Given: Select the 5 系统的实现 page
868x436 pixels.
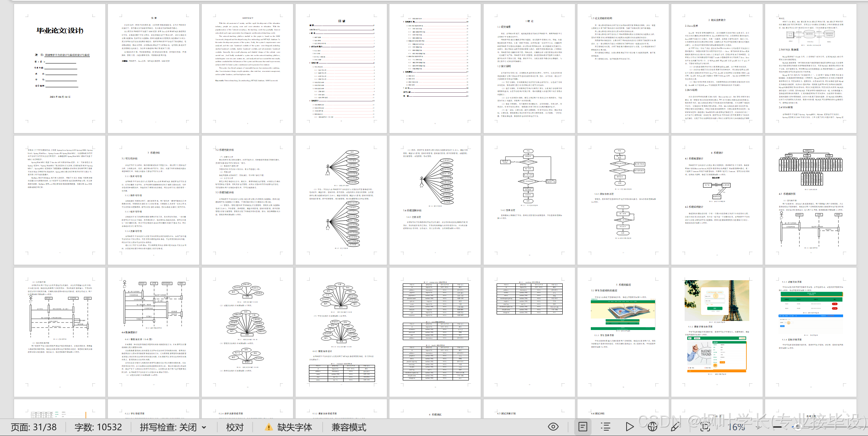Looking at the screenshot, I should 623,332.
